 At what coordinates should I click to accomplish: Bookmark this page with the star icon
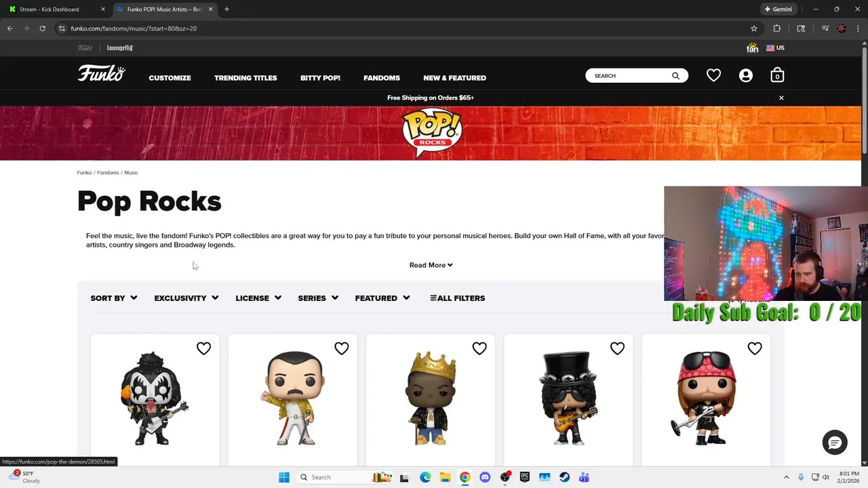pyautogui.click(x=753, y=28)
